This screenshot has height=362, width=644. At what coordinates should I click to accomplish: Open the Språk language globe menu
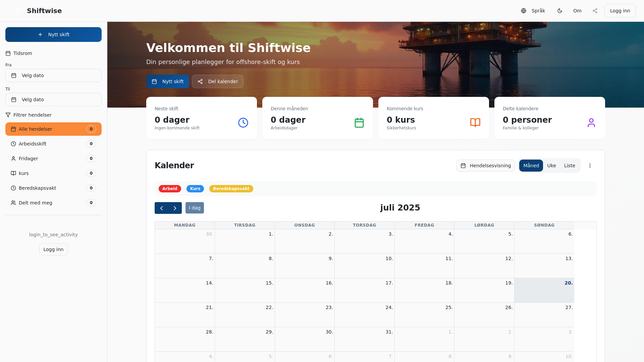click(x=532, y=11)
